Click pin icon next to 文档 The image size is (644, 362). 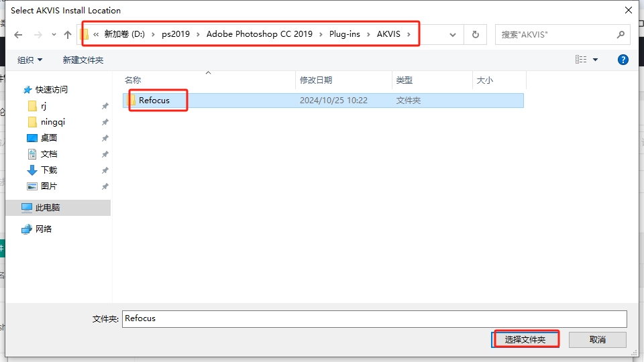(105, 154)
